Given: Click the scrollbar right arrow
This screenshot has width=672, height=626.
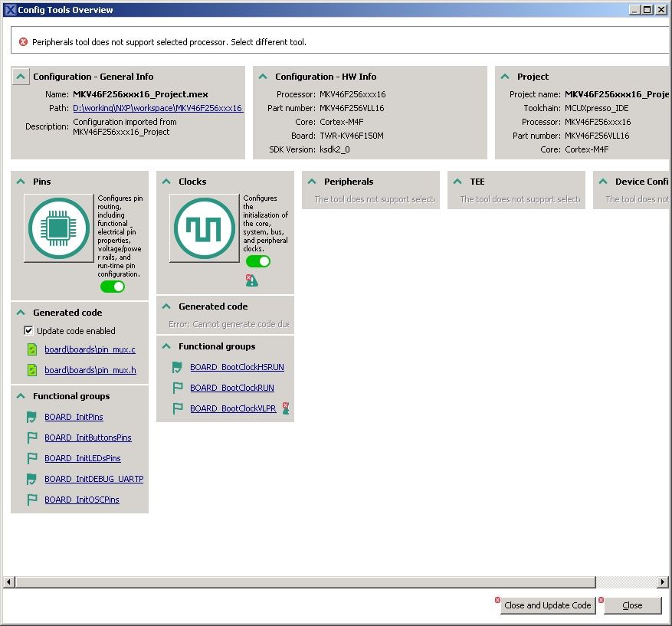Looking at the screenshot, I should pos(663,582).
